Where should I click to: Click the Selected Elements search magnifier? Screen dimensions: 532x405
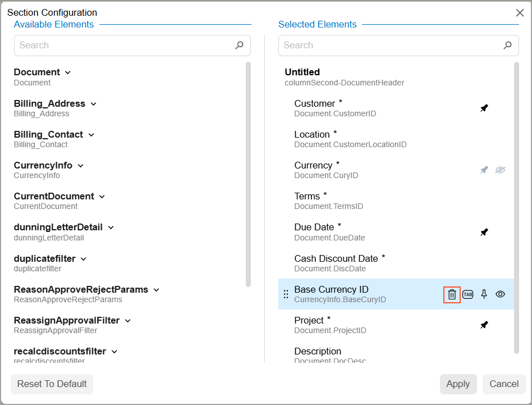(x=507, y=45)
